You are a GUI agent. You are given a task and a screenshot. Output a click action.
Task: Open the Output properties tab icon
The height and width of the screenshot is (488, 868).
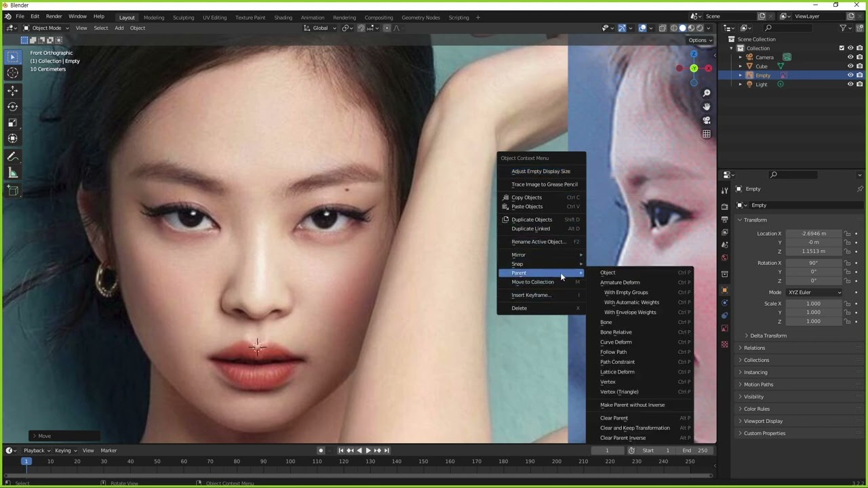pos(724,219)
